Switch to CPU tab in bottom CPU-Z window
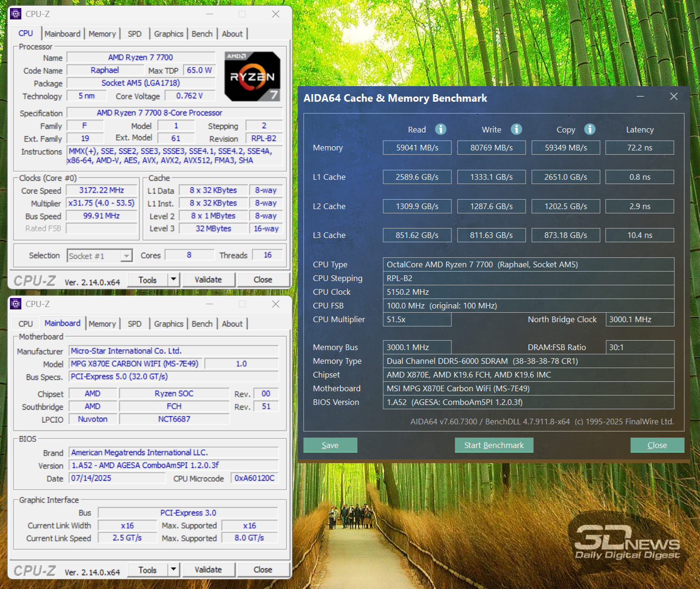 pos(26,324)
